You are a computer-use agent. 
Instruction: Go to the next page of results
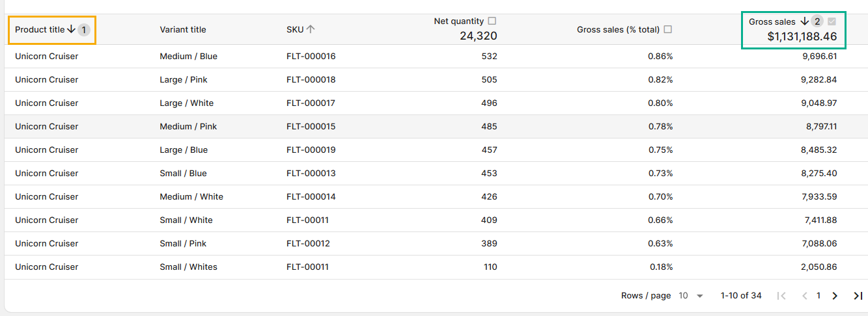click(835, 296)
